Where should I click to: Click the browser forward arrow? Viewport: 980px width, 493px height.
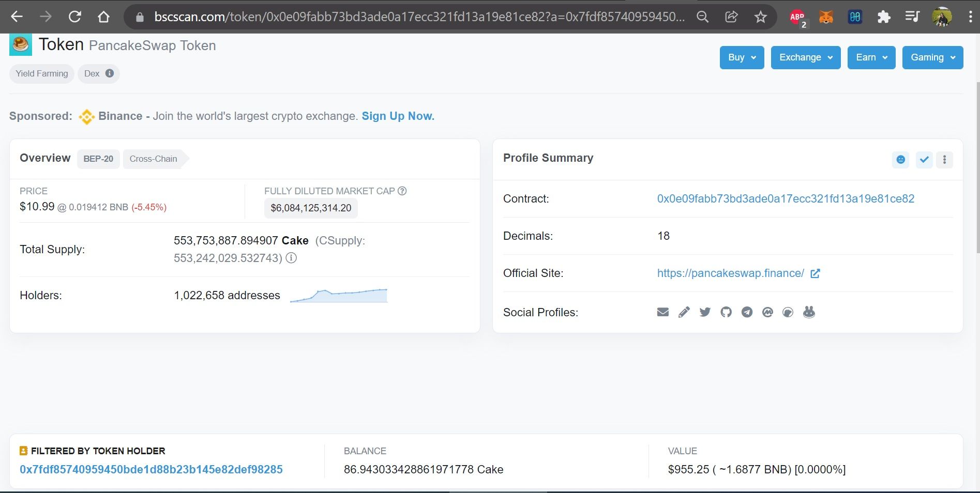(46, 17)
